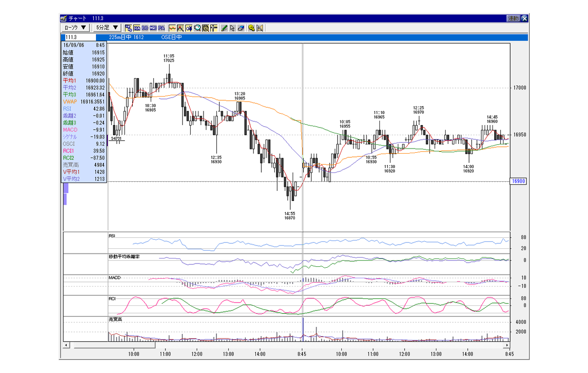Click the 111.3 symbol code input field
588x373 pixels.
point(79,37)
